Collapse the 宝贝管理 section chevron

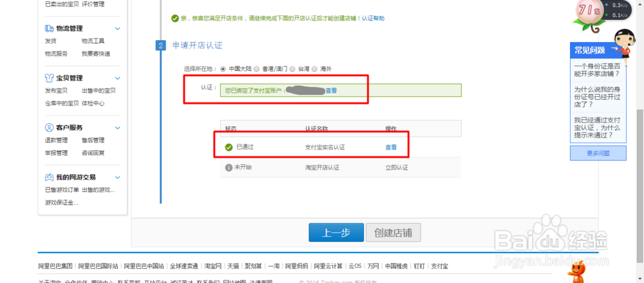[118, 78]
